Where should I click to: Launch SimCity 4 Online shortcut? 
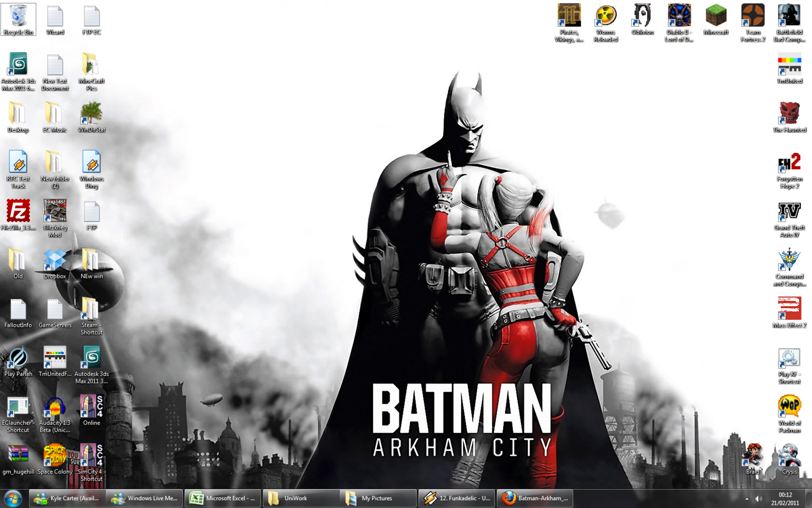92,410
